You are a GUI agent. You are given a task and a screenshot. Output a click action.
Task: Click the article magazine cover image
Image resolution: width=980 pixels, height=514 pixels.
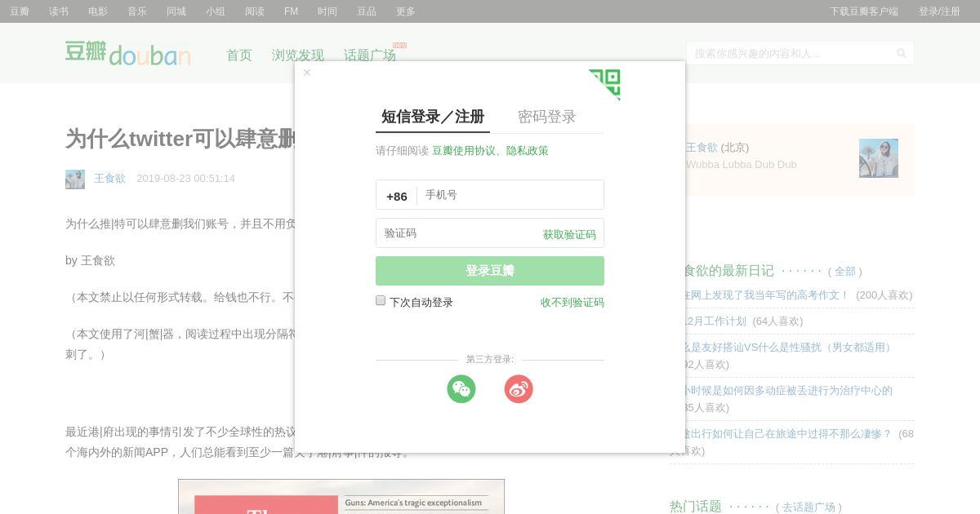tap(341, 497)
